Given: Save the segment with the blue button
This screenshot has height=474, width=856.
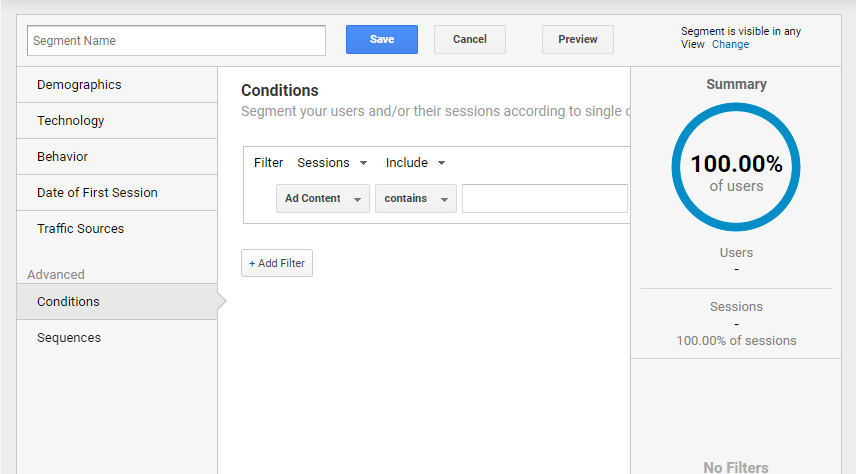Looking at the screenshot, I should click(x=381, y=40).
